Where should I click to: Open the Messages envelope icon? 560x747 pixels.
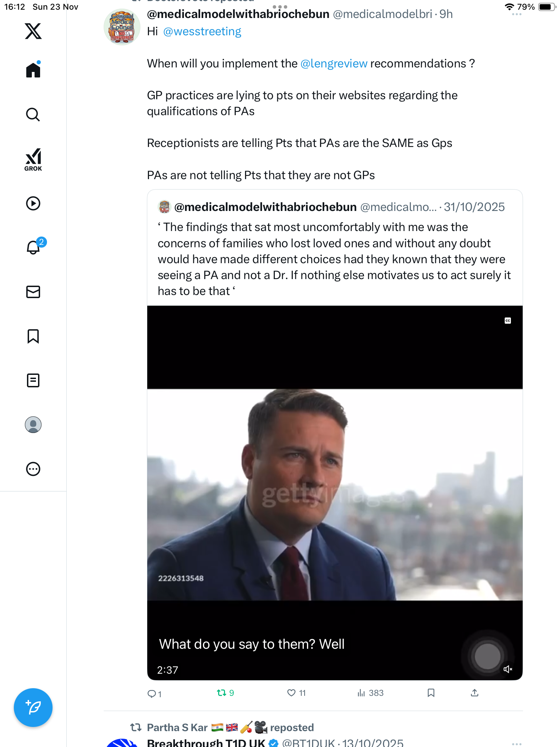click(33, 292)
